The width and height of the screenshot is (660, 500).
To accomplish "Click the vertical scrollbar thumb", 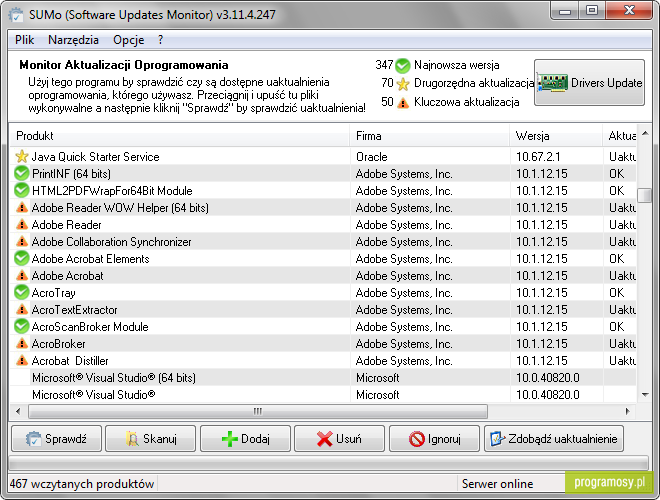I will click(644, 196).
